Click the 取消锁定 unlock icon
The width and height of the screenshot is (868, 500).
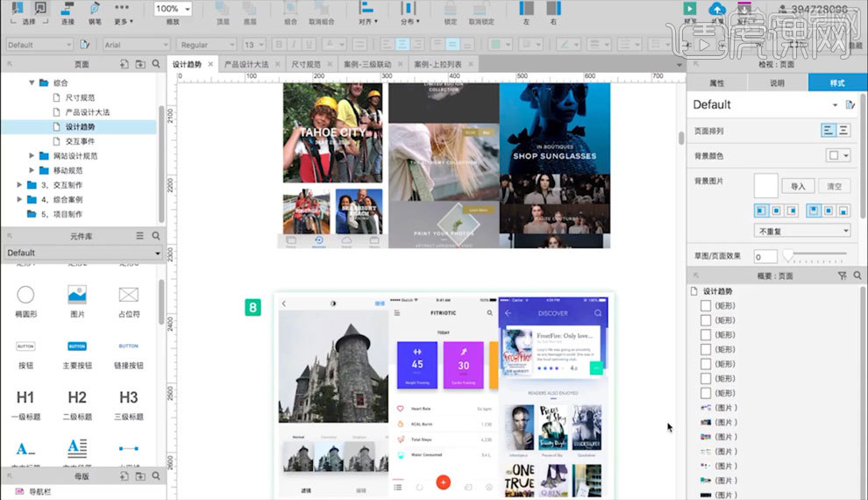pos(480,9)
